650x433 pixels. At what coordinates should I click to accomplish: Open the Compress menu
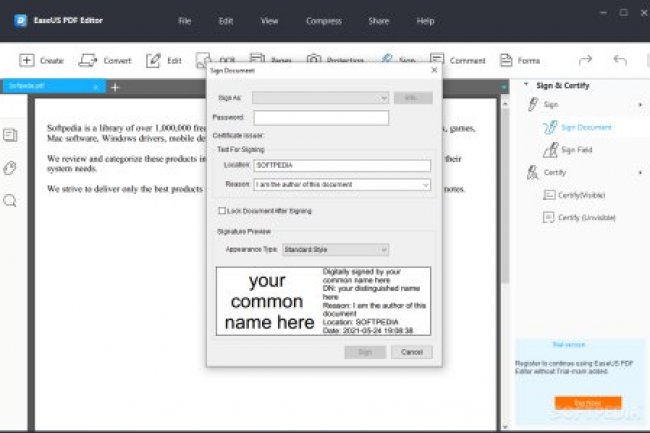321,20
